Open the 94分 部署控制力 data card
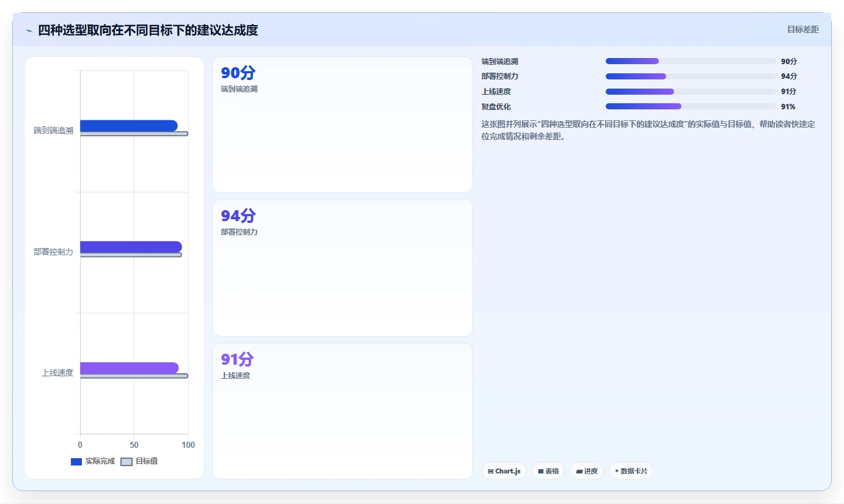844x504 pixels. 342,268
